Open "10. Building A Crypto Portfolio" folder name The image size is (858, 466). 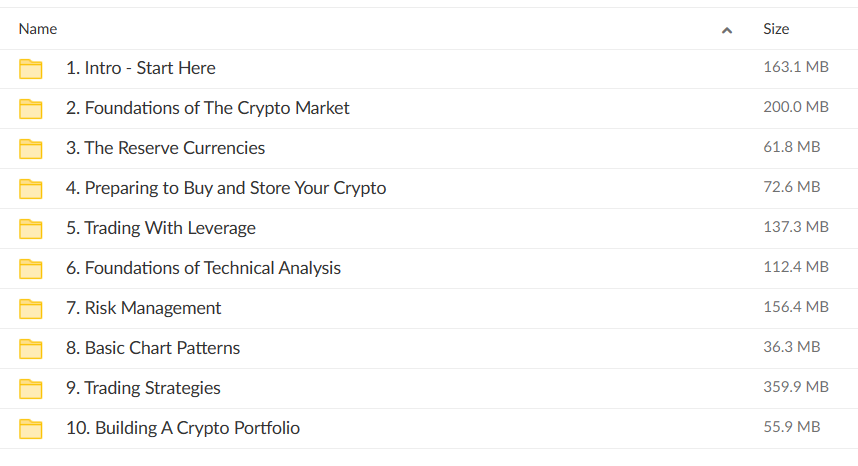[183, 428]
